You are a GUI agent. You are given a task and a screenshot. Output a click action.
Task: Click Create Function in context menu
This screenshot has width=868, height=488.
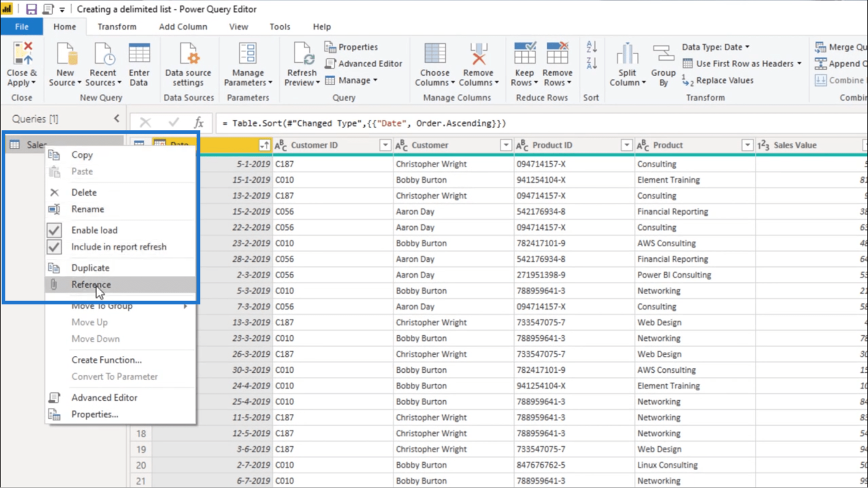tap(120, 360)
